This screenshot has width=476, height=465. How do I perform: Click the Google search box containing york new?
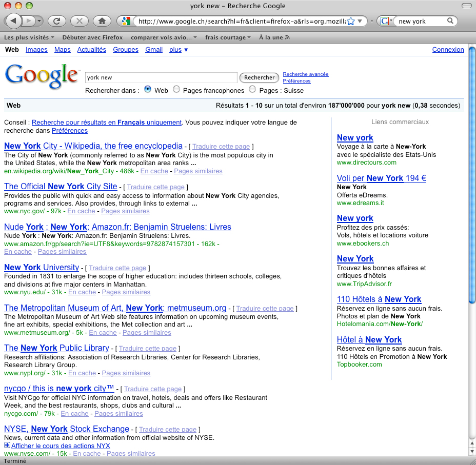click(x=161, y=77)
